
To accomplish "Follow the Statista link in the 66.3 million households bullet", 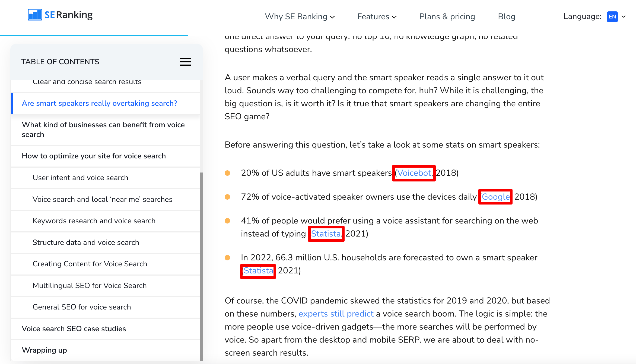I will coord(258,271).
